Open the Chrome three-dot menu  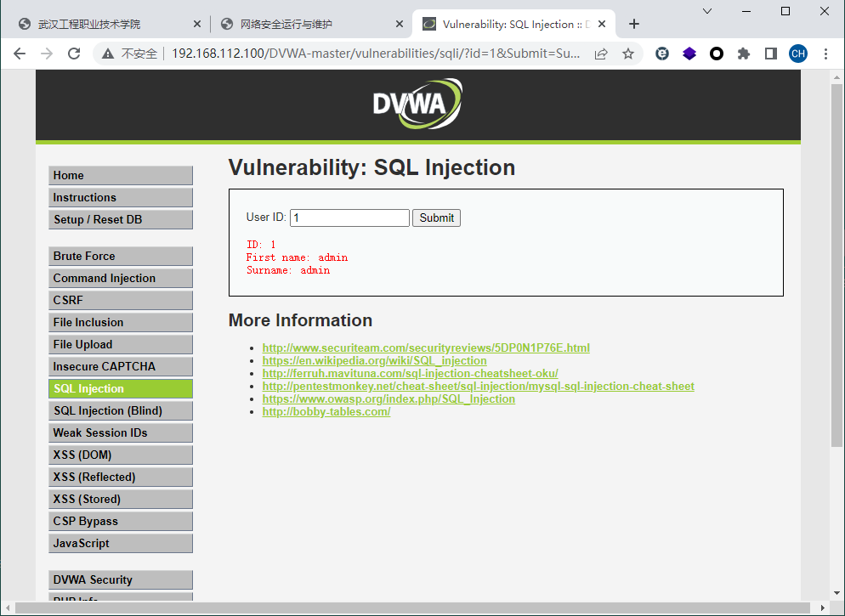(826, 54)
